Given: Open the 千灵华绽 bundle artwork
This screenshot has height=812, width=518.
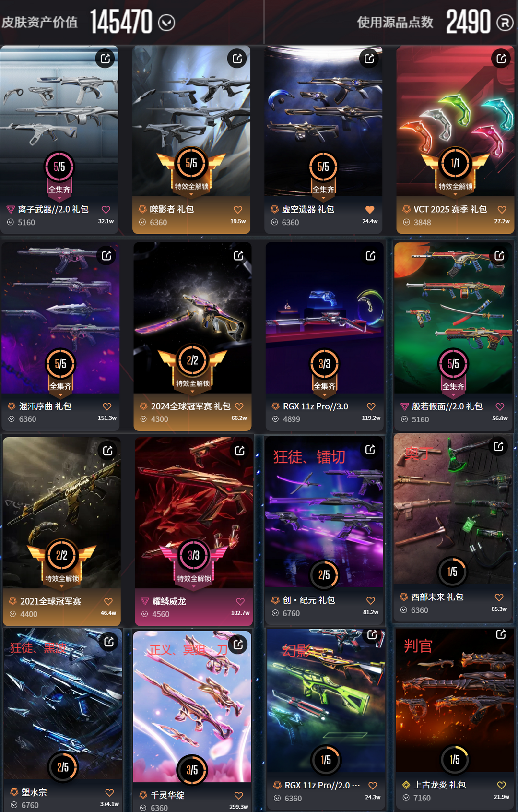Looking at the screenshot, I should tap(192, 706).
